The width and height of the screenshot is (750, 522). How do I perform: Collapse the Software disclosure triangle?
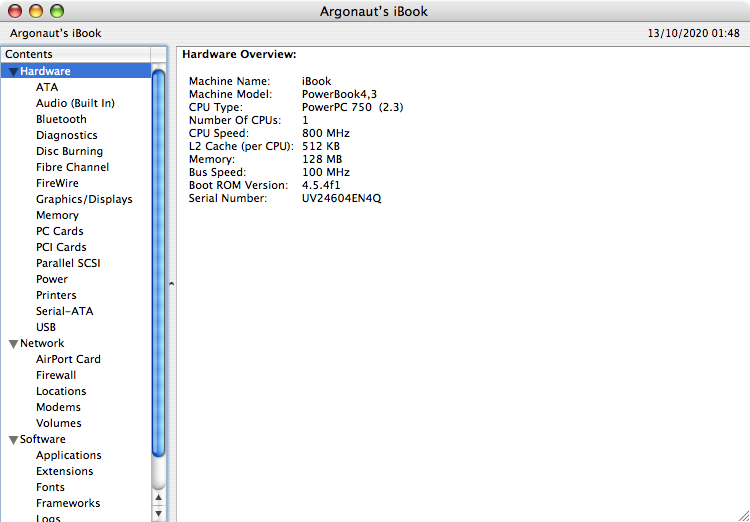tap(13, 440)
